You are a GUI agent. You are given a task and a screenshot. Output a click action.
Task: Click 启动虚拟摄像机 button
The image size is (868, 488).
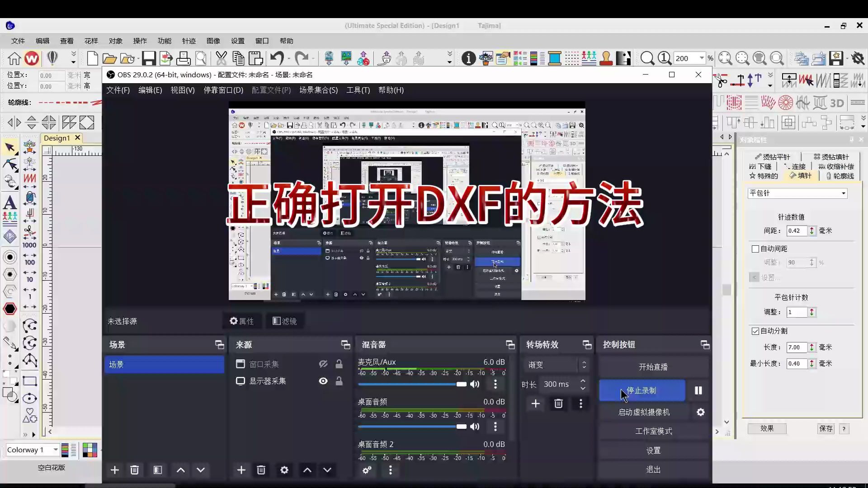(x=644, y=412)
